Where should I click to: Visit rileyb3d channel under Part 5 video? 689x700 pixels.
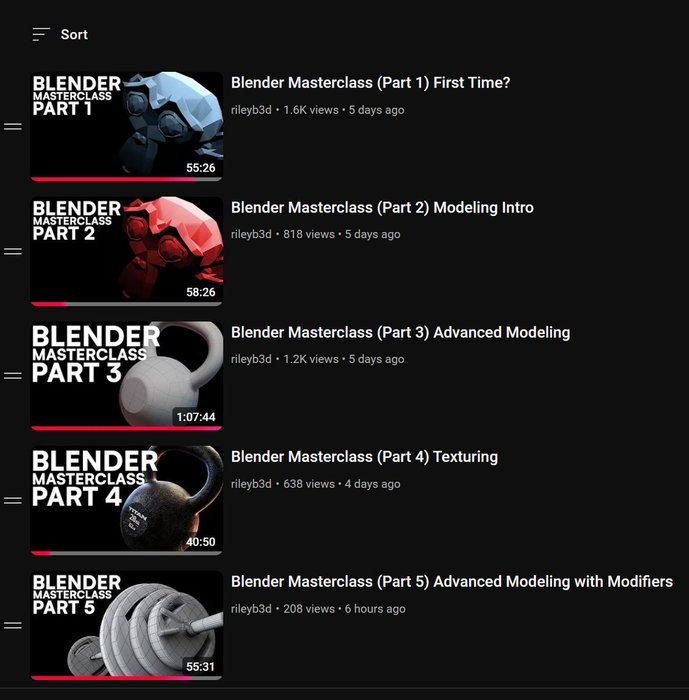tap(251, 609)
